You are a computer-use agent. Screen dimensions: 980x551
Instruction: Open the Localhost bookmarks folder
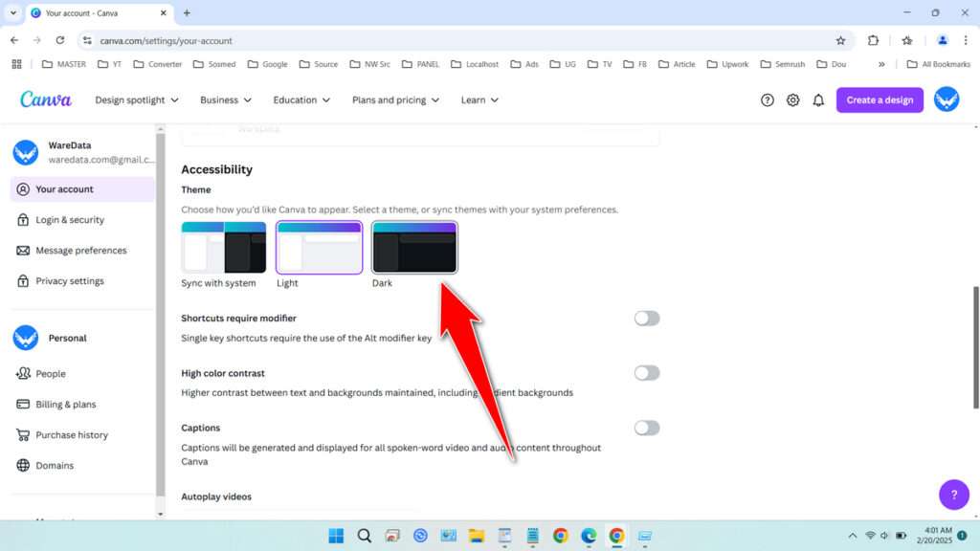(475, 64)
